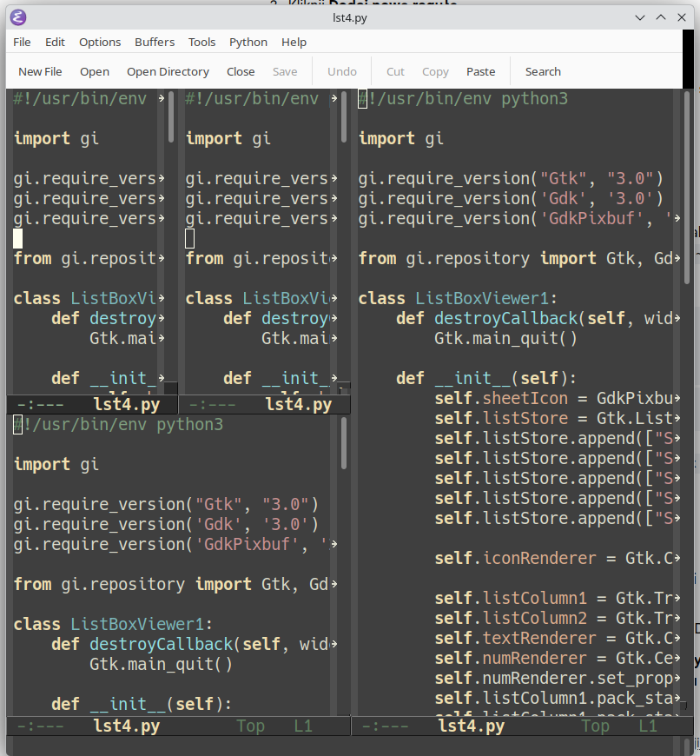The width and height of the screenshot is (700, 756).
Task: Click 'def __init__(self):' in the bottom-left pane
Action: (x=142, y=705)
